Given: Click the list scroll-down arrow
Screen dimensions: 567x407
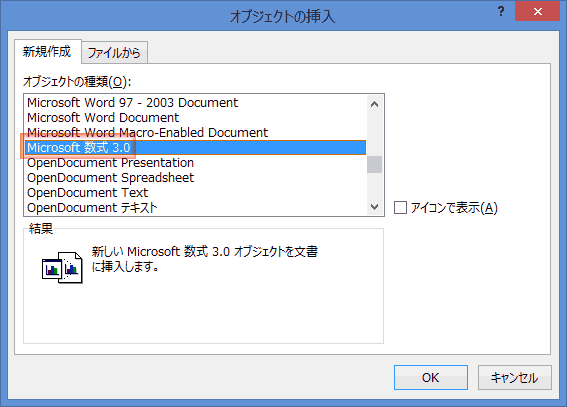Looking at the screenshot, I should [x=375, y=207].
